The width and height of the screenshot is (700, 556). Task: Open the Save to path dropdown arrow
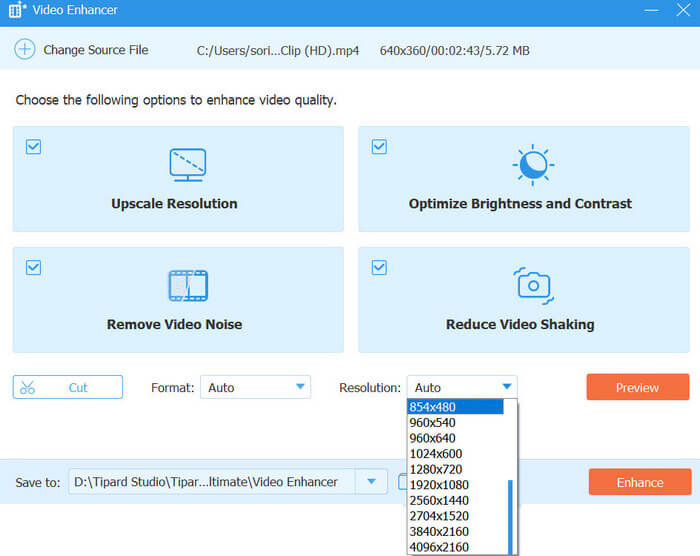371,481
